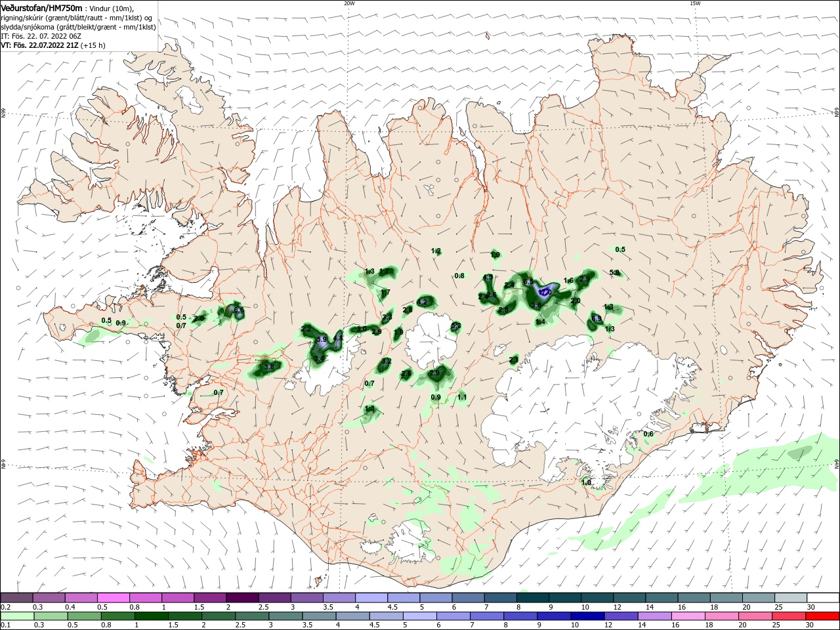Click the 1.2 precipitation value
Screen dimensions: 840x630
pos(436,251)
